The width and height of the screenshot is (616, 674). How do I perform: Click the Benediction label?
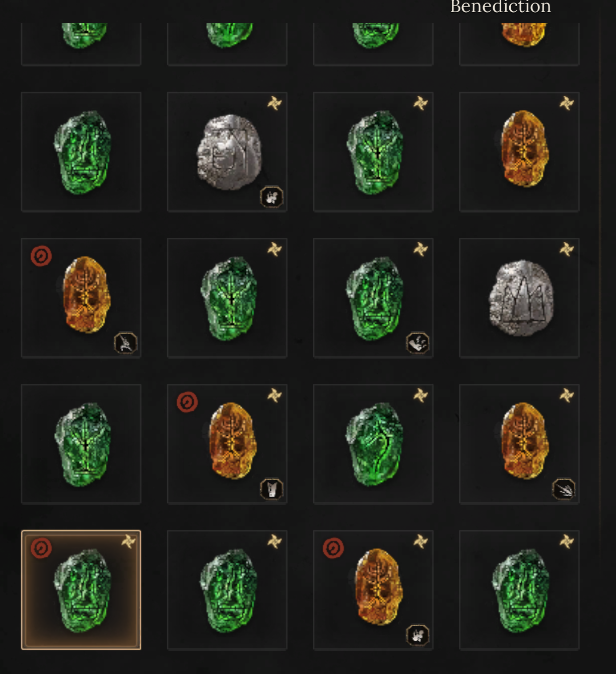tap(500, 7)
